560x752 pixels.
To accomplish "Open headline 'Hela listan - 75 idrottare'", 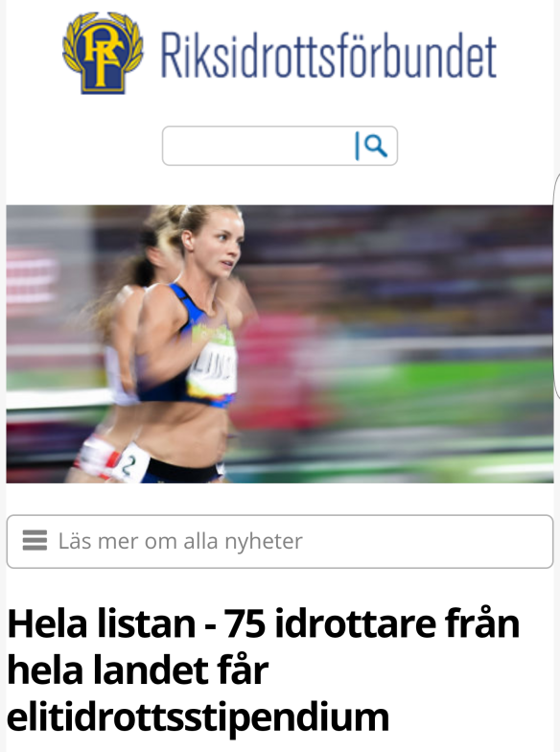I will (264, 670).
